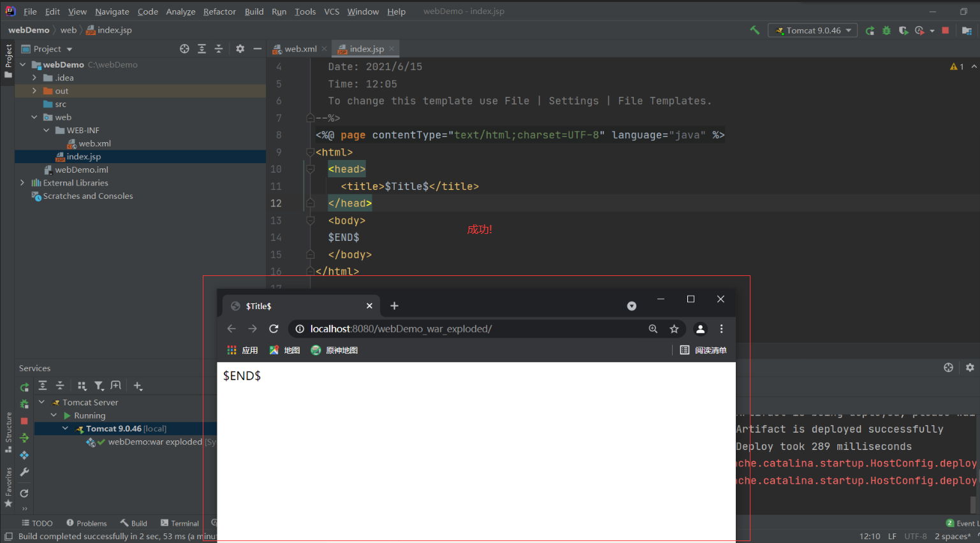Open wrench configuration icon in Services
This screenshot has height=543, width=980.
24,472
